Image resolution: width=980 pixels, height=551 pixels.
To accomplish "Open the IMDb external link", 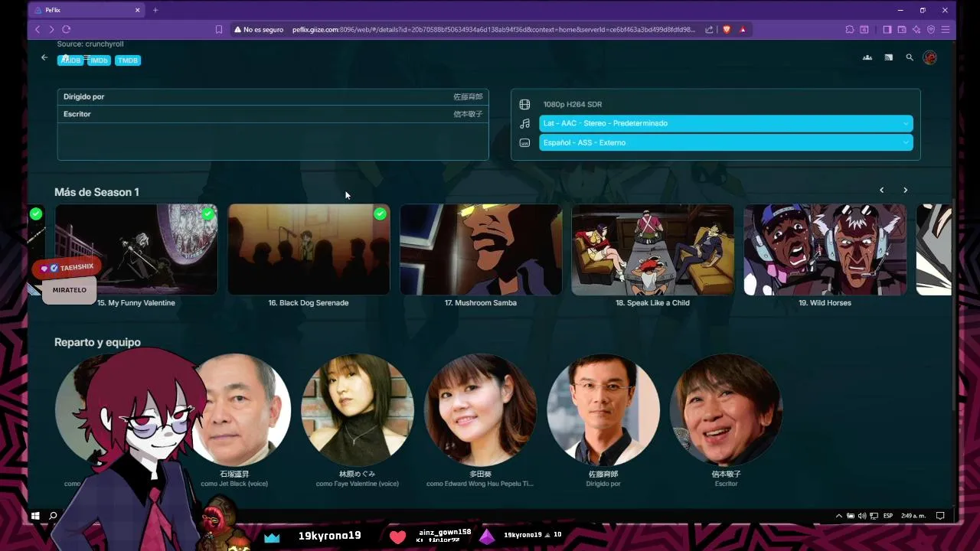I will tap(99, 60).
